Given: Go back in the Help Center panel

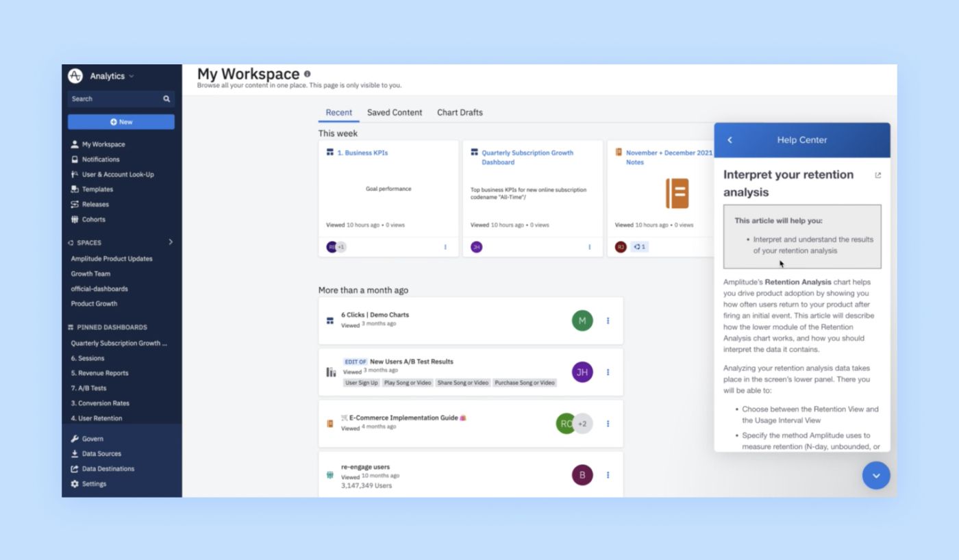Looking at the screenshot, I should click(730, 140).
